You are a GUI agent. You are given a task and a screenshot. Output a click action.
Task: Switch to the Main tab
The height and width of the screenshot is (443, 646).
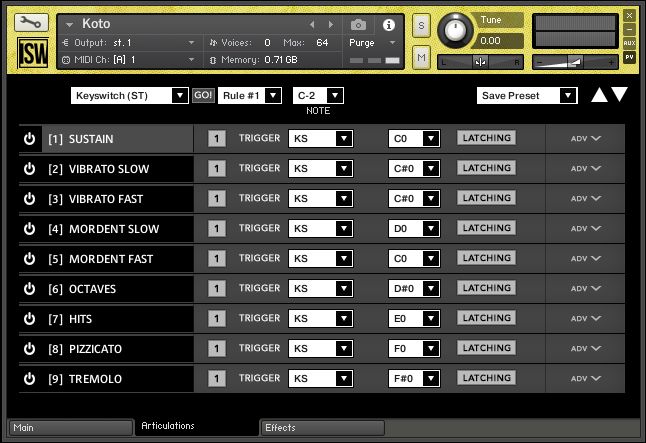[x=70, y=428]
